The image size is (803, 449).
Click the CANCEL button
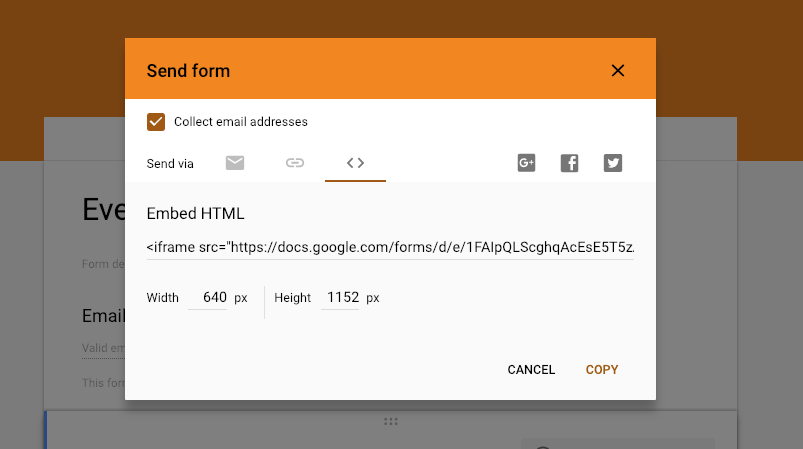tap(531, 370)
